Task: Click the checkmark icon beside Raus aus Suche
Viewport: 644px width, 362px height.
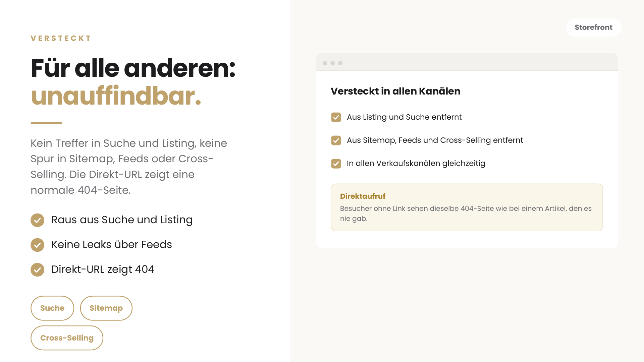Action: (x=37, y=220)
